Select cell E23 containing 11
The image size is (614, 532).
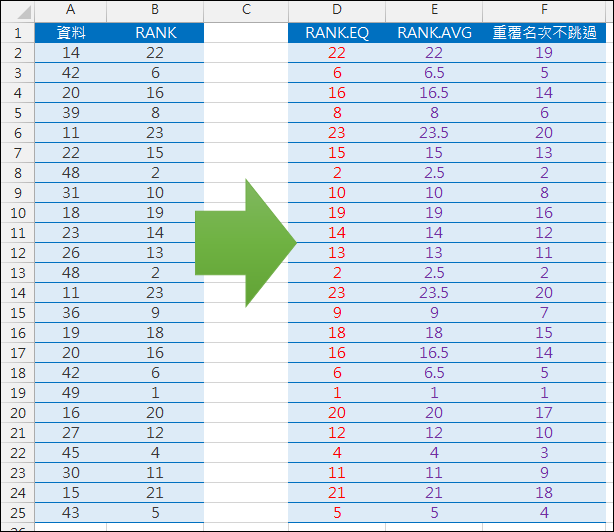[x=434, y=472]
